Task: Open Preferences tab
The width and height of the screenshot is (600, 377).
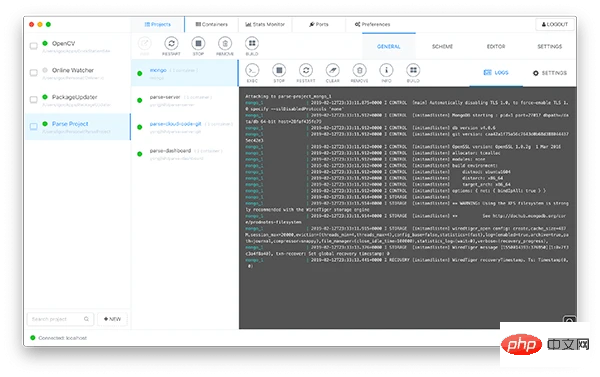Action: point(372,24)
